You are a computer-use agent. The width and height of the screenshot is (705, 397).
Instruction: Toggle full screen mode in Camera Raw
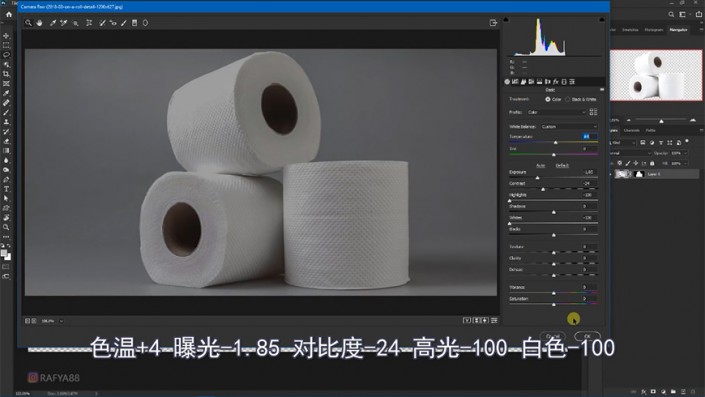click(493, 23)
